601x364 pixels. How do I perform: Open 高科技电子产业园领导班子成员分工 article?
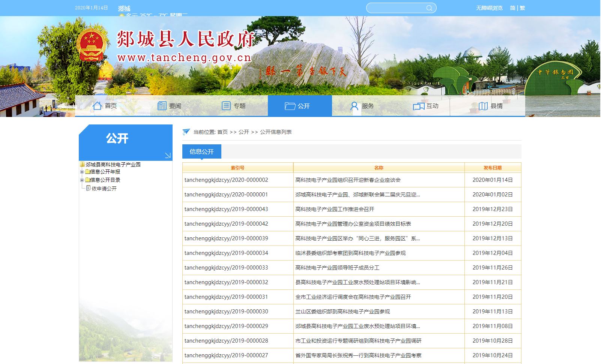pos(337,268)
